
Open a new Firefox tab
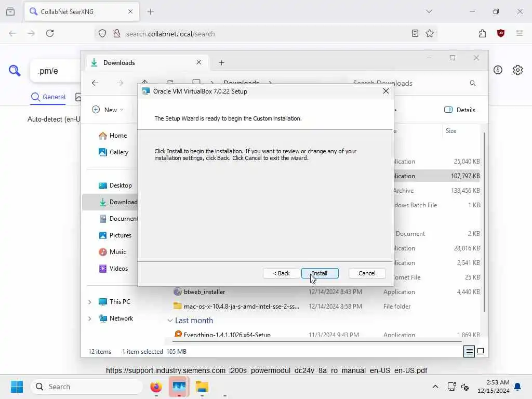150,12
